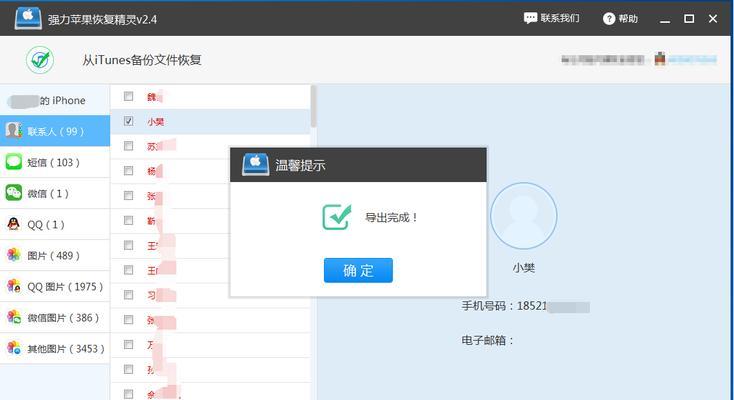Click the speech bubble icon beside 联系我们
This screenshot has height=400, width=734.
pyautogui.click(x=530, y=18)
